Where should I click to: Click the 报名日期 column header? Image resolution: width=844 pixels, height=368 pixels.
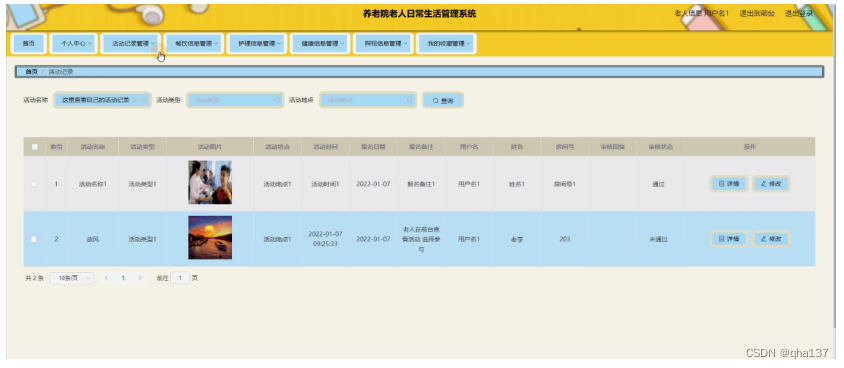click(x=373, y=147)
